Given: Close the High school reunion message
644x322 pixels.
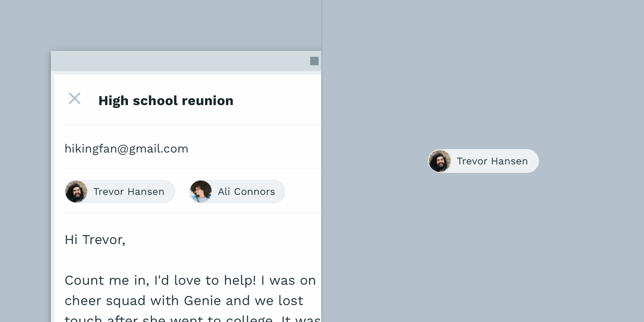Looking at the screenshot, I should (75, 99).
